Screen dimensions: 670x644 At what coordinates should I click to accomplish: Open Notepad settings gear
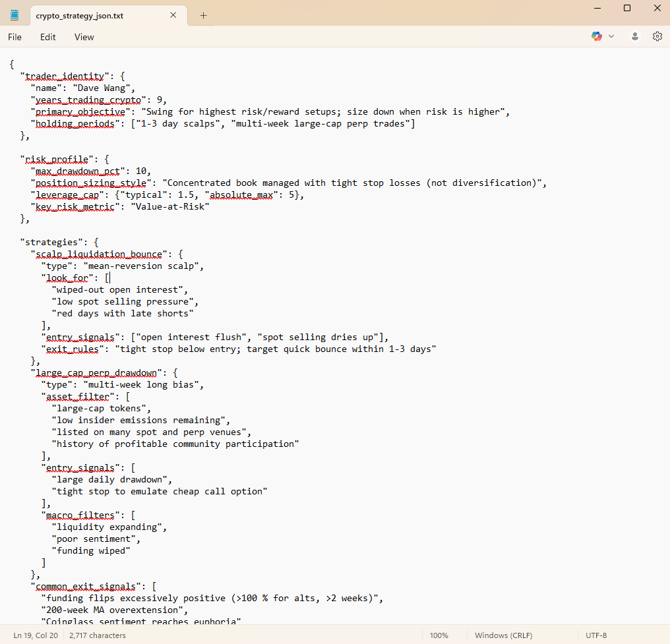click(657, 37)
